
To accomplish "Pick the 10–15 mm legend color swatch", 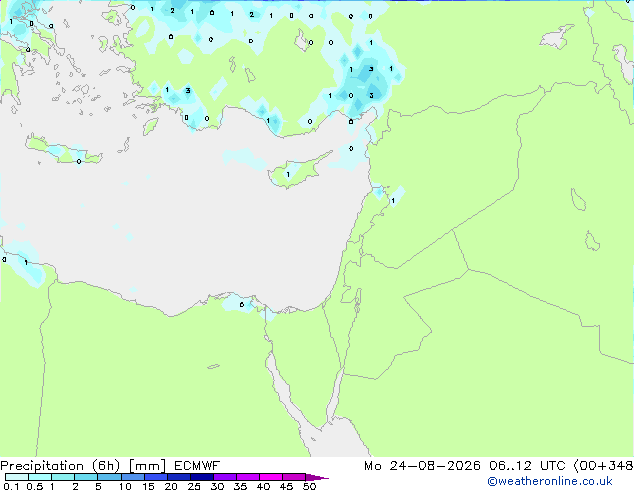I will coord(132,477).
